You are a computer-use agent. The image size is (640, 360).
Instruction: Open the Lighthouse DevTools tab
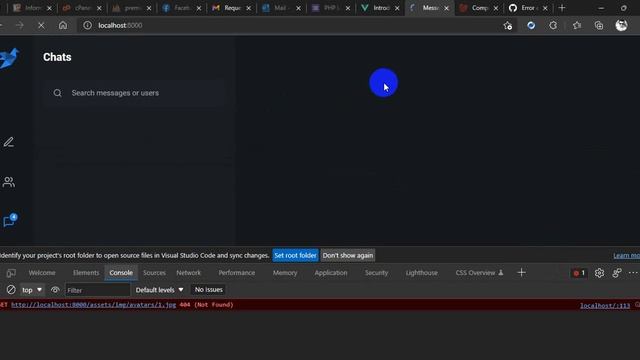click(x=422, y=273)
